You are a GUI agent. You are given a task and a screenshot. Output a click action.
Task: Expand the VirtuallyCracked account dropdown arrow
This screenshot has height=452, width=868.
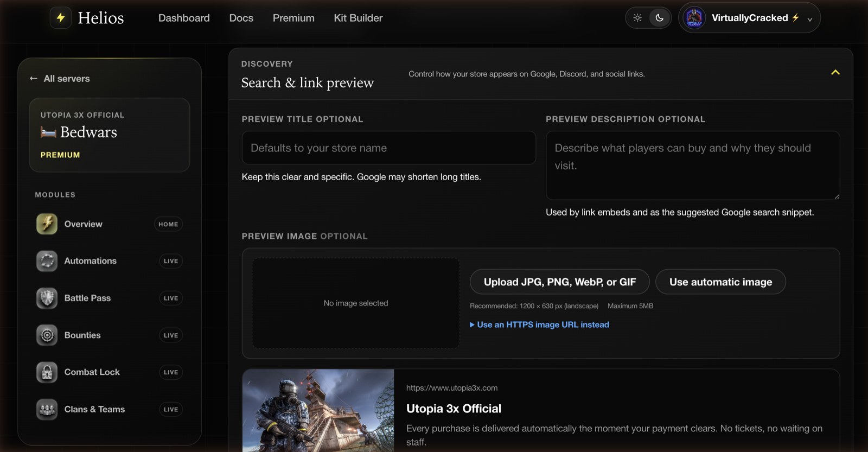pyautogui.click(x=809, y=20)
